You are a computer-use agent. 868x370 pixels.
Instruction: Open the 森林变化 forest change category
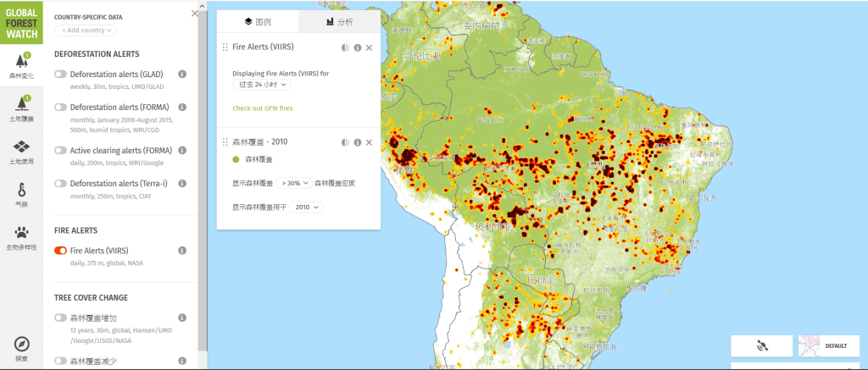pyautogui.click(x=21, y=66)
